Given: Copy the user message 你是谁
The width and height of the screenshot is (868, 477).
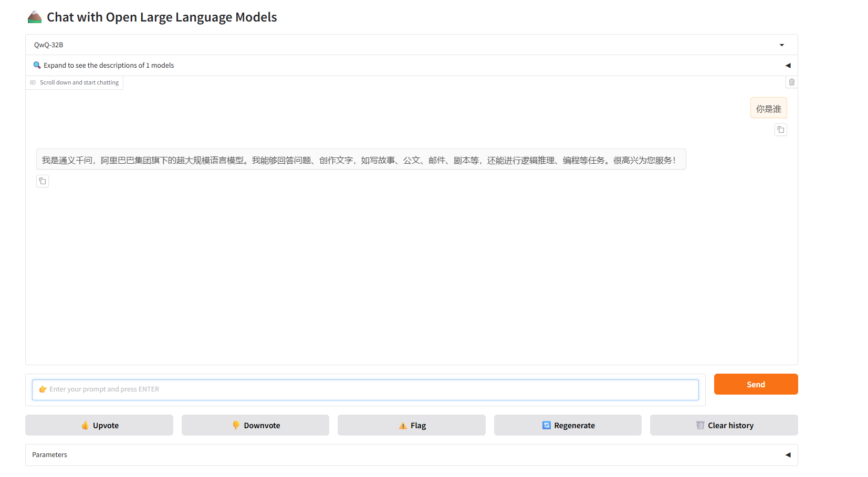Looking at the screenshot, I should (781, 130).
